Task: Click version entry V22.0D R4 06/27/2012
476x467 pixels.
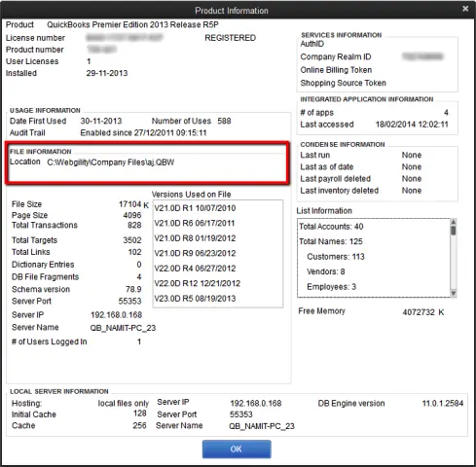Action: pos(195,269)
